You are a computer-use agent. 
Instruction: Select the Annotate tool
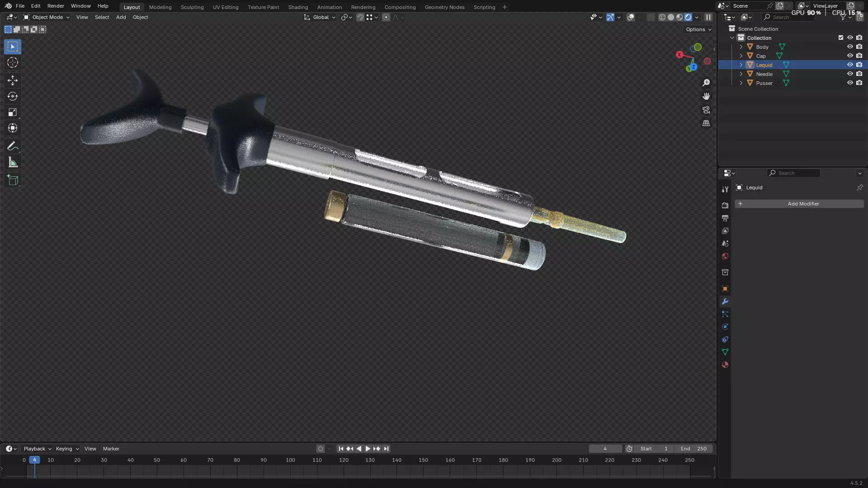pos(13,146)
